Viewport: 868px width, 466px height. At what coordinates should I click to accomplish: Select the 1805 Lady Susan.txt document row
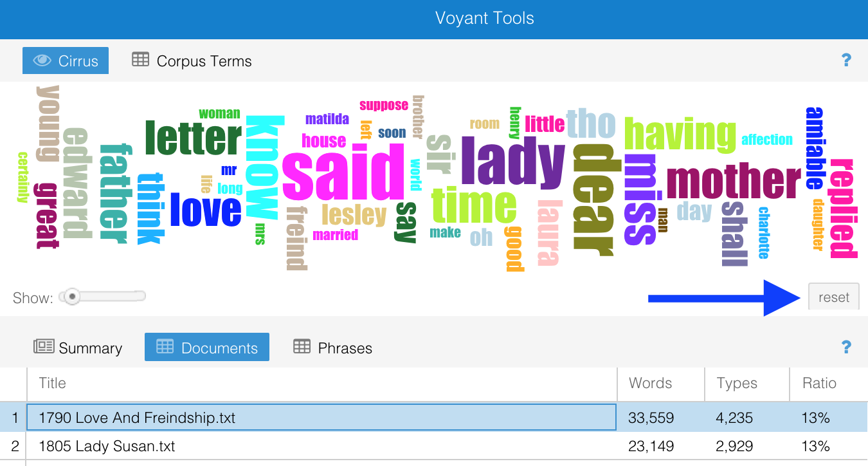click(x=321, y=445)
